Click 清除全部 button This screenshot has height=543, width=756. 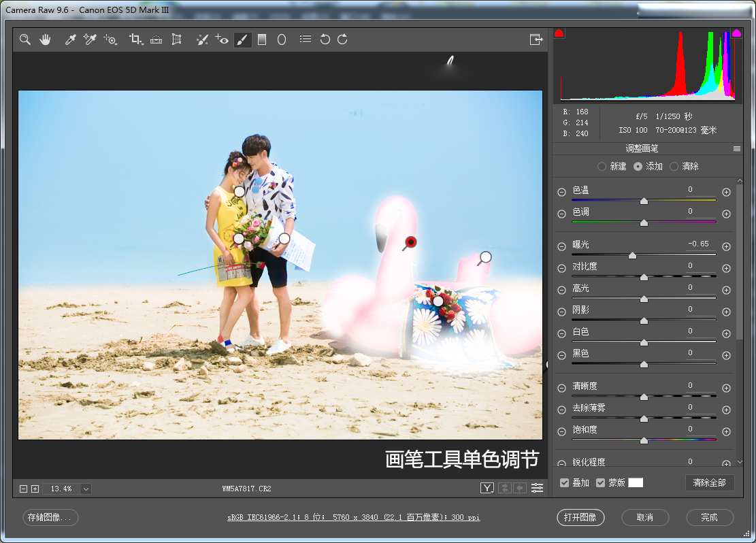(710, 482)
